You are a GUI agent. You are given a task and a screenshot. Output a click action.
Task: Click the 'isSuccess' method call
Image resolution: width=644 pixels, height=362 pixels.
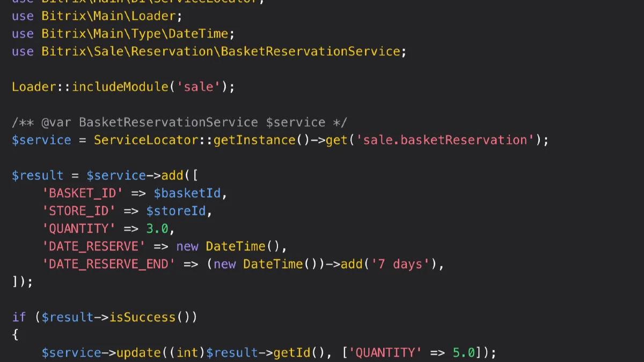point(142,317)
